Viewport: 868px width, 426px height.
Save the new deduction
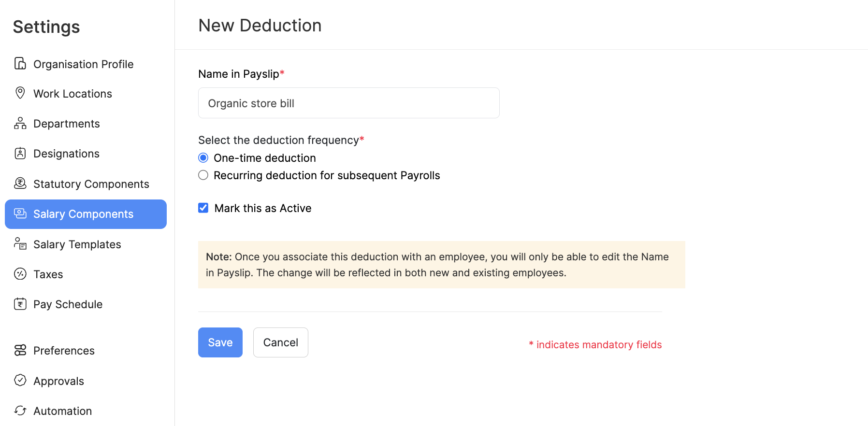(x=220, y=342)
